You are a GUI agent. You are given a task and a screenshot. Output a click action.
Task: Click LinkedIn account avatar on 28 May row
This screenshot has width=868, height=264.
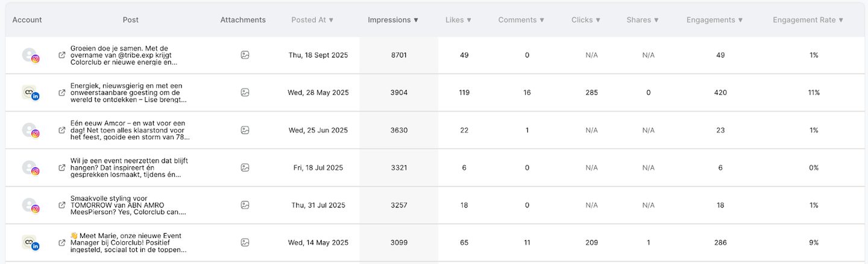[30, 93]
